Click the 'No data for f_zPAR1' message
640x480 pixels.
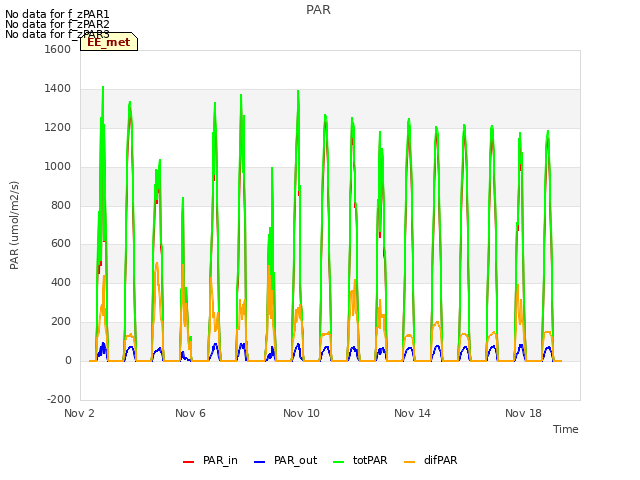(x=57, y=15)
